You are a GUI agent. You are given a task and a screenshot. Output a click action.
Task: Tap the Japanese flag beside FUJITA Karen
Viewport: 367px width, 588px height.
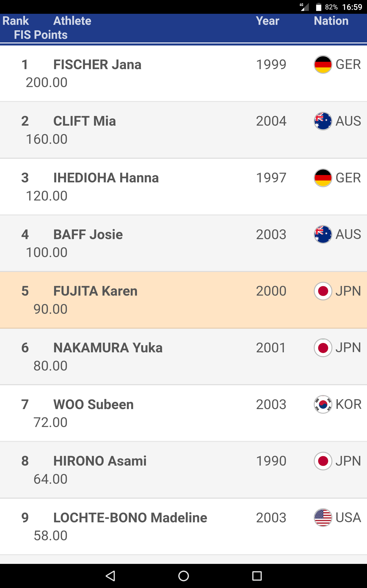[x=323, y=291]
